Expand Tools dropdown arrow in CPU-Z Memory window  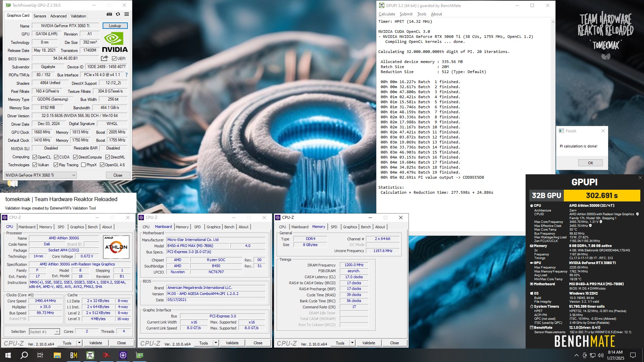click(x=353, y=343)
